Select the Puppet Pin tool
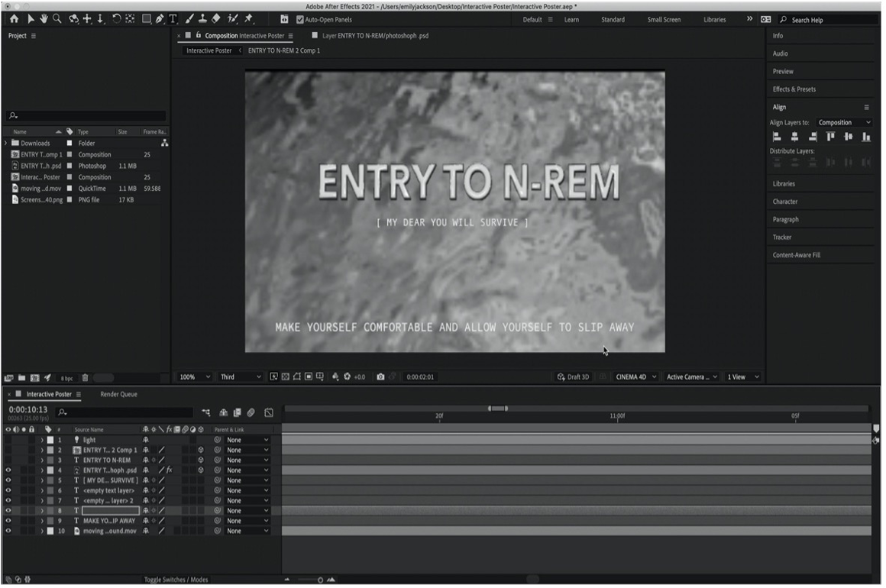 coord(249,19)
